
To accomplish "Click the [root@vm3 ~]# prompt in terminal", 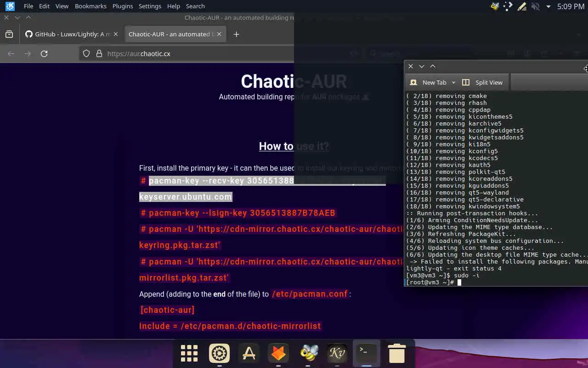I will (430, 282).
